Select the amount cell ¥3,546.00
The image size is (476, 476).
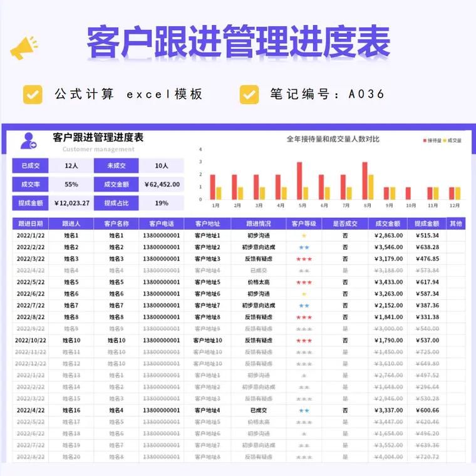[388, 247]
